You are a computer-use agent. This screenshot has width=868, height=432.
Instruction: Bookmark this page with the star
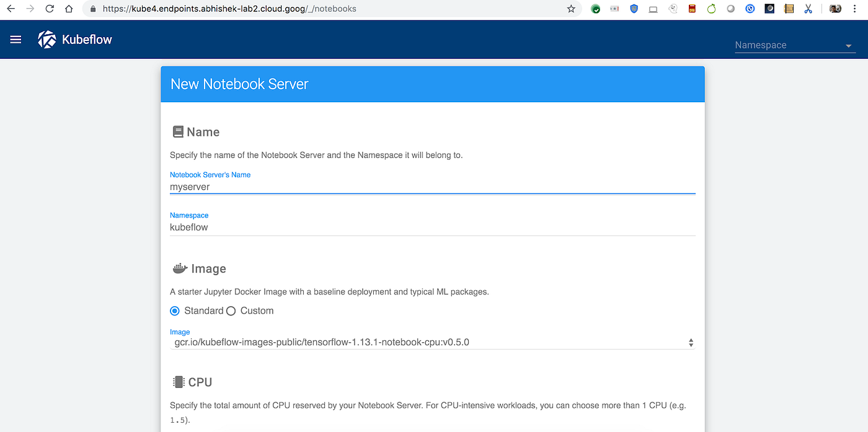pyautogui.click(x=571, y=9)
